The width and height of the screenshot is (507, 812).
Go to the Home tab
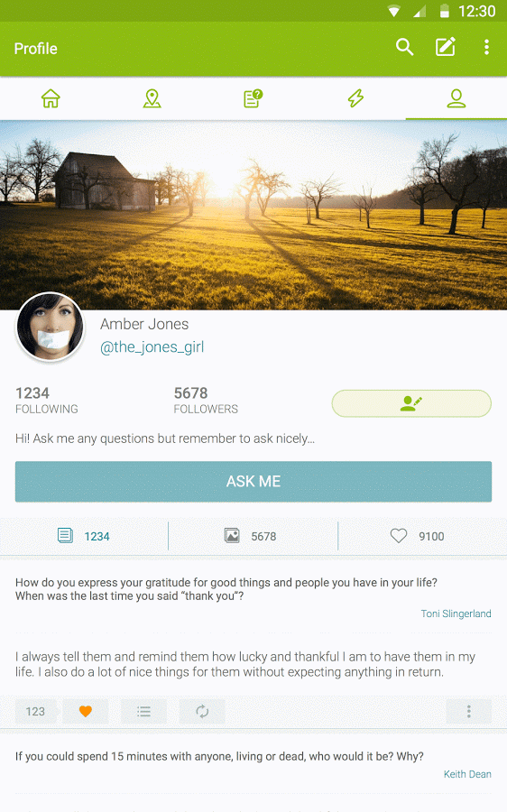[51, 97]
